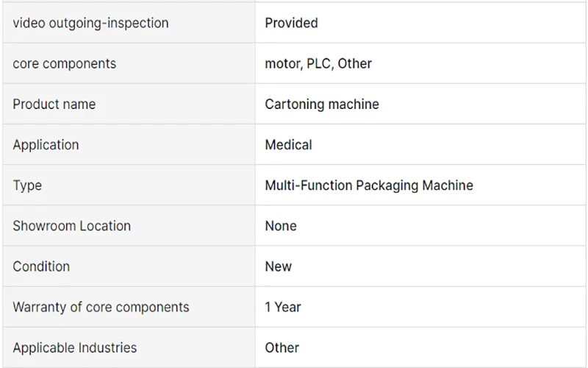Image resolution: width=588 pixels, height=368 pixels.
Task: Select 'Other' in Applicable Industries row
Action: pos(282,347)
